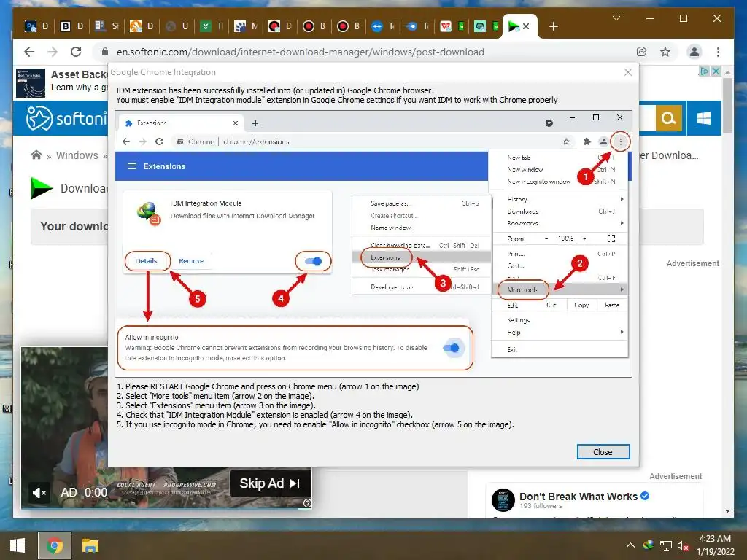747x560 pixels.
Task: Open the Chrome three-dot menu
Action: click(718, 52)
